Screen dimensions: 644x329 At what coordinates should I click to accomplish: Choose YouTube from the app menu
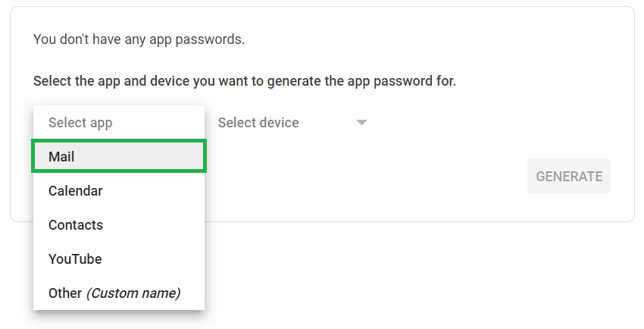(118, 259)
